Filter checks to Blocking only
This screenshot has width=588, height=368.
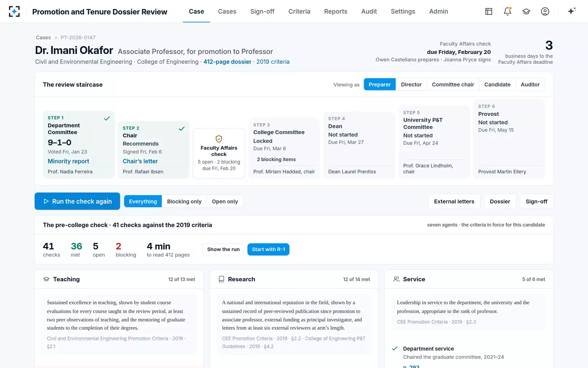[184, 202]
